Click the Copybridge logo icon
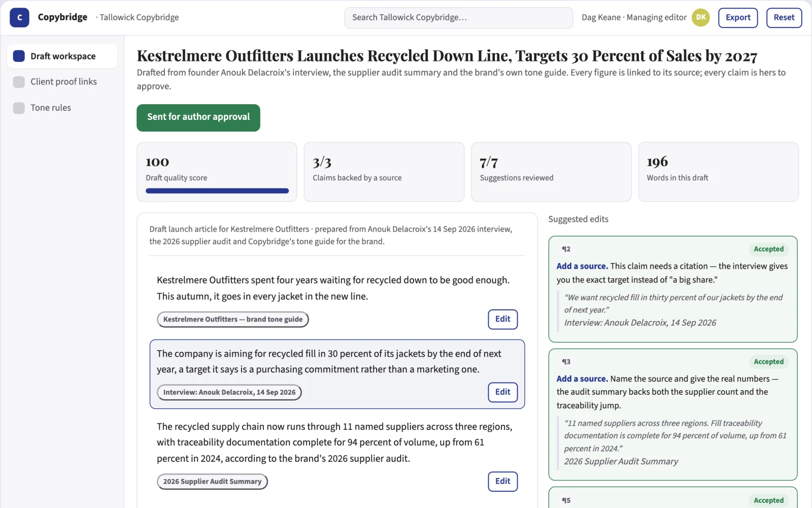The height and width of the screenshot is (508, 812). pyautogui.click(x=19, y=17)
